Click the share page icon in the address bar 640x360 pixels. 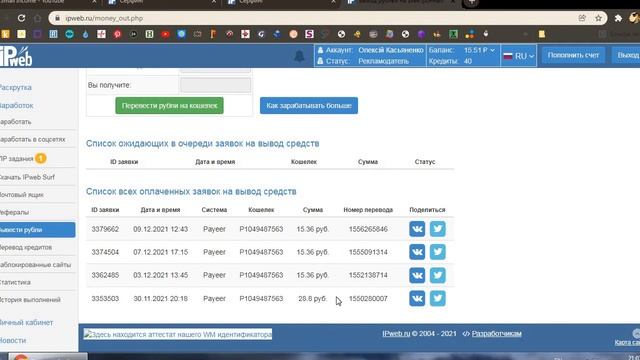582,18
